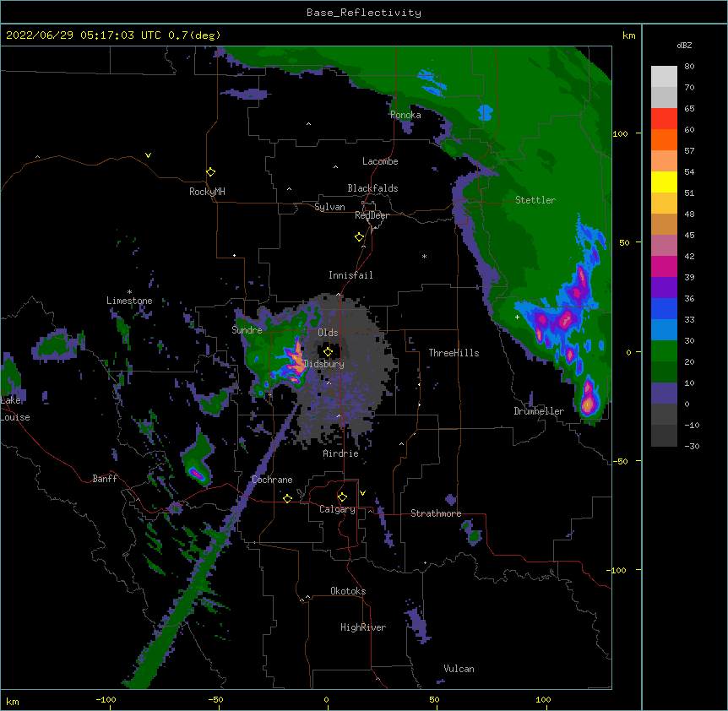Pick the red 60-65 dBZ legend swatch

tap(664, 119)
